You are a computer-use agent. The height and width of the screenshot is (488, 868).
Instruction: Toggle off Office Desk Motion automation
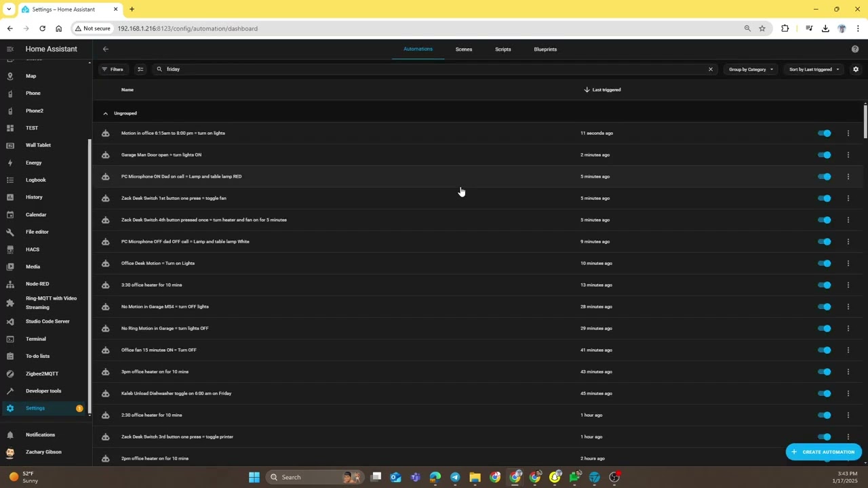coord(825,264)
